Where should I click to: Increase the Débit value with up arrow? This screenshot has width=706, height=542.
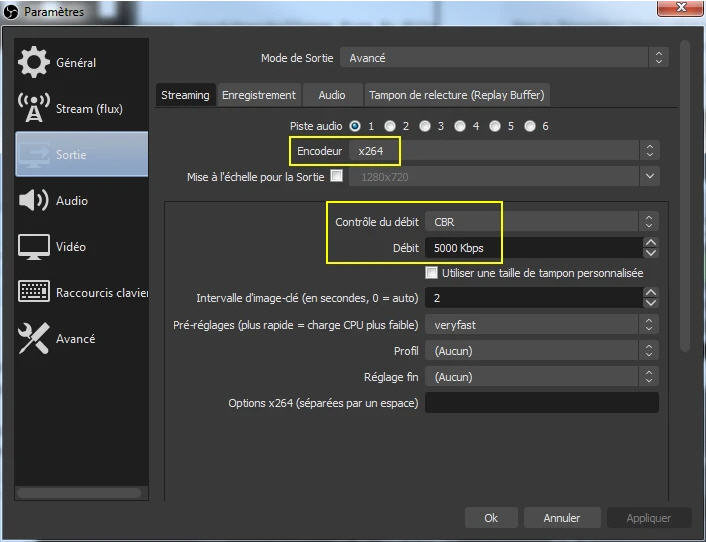(x=651, y=242)
